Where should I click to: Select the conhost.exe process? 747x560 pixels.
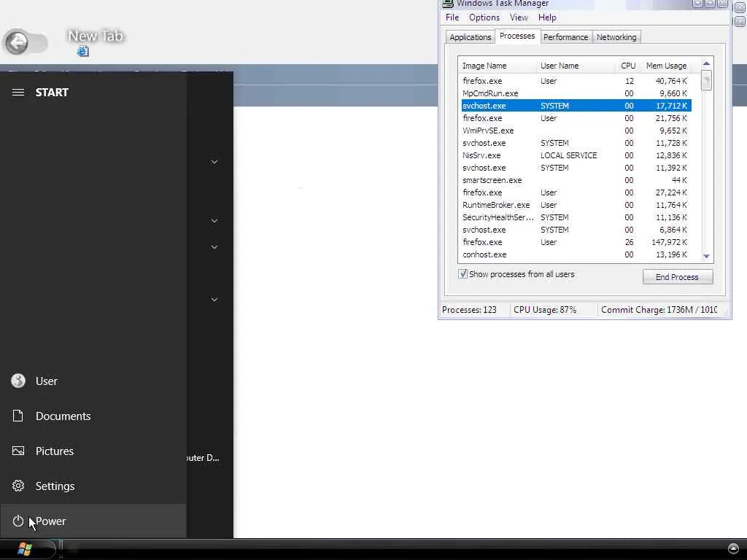coord(576,254)
